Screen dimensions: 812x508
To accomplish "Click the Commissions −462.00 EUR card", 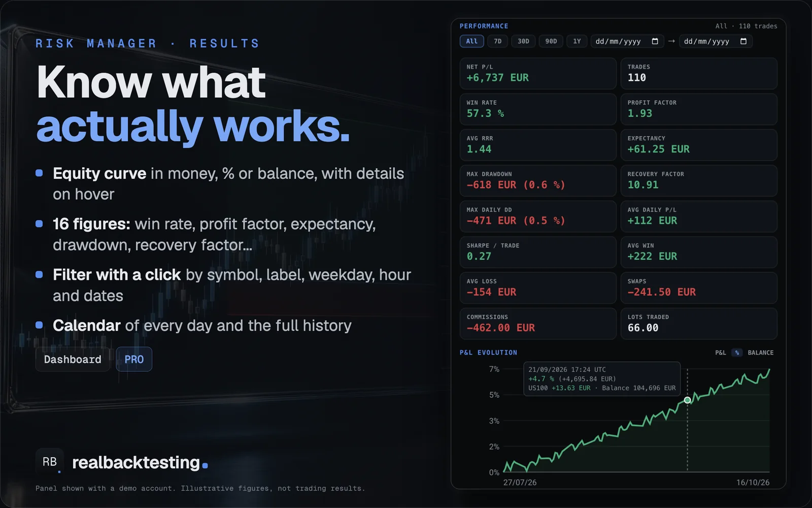I will (538, 324).
